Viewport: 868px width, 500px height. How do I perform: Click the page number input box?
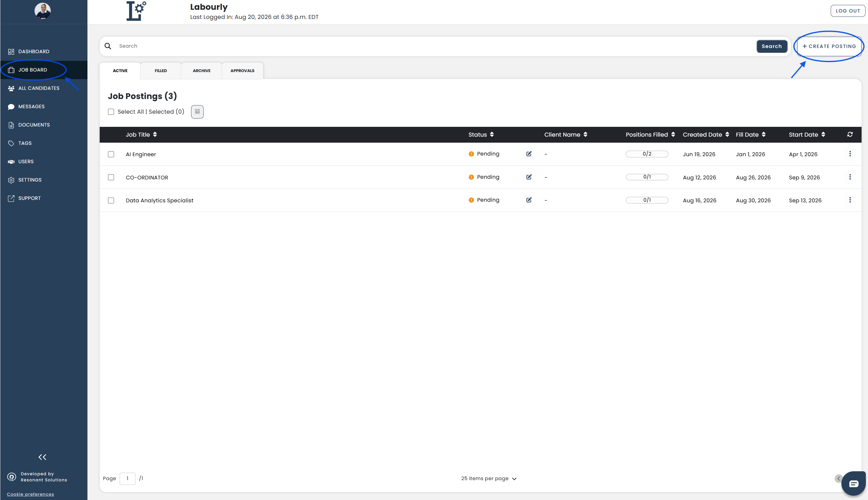(x=127, y=479)
